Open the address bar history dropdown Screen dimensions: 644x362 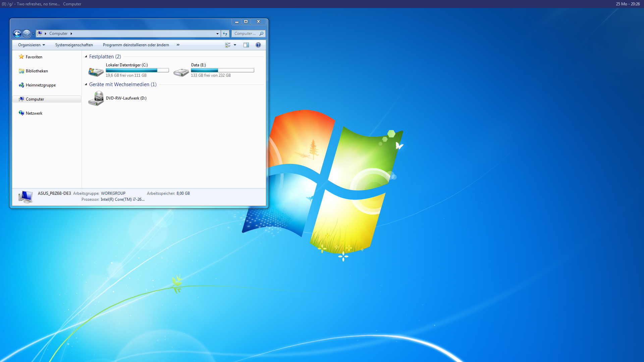(217, 34)
